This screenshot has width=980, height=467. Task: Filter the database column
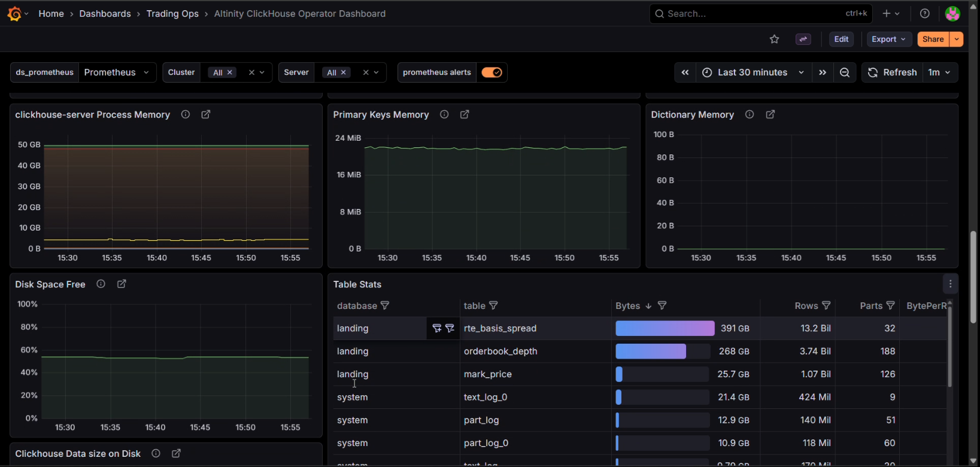(385, 306)
